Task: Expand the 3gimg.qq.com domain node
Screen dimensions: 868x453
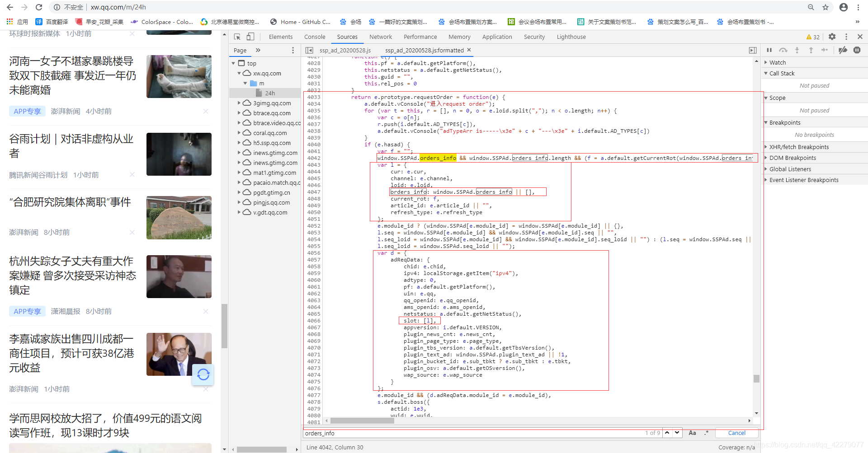Action: pos(239,103)
